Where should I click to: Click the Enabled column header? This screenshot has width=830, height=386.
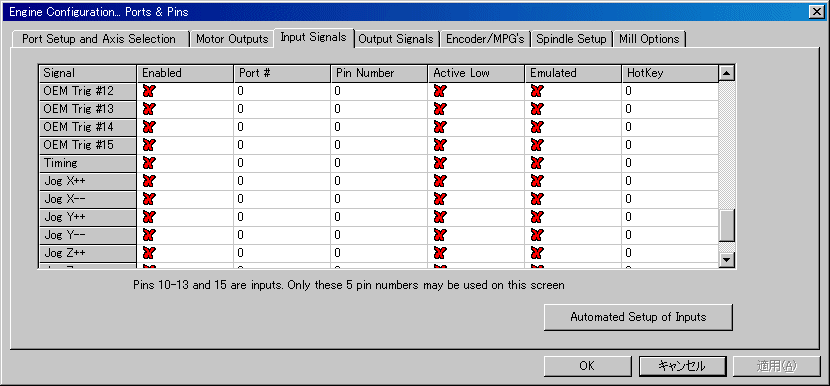click(185, 73)
